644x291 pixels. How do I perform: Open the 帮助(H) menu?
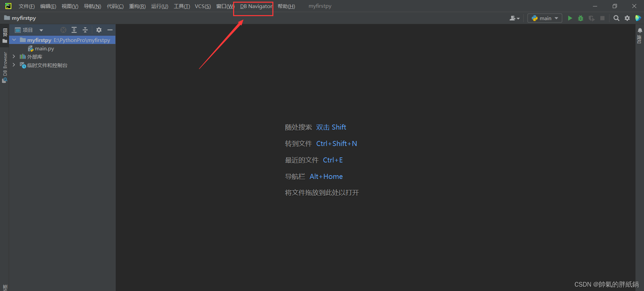coord(286,6)
